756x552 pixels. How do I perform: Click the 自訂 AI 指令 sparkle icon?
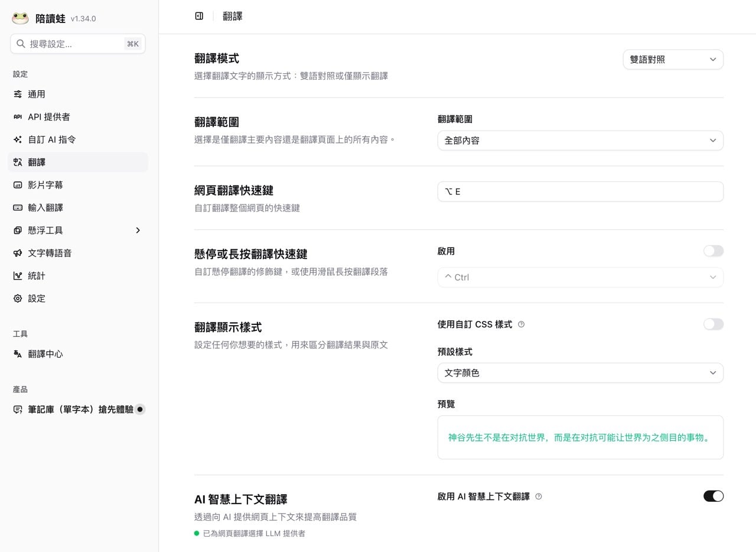(18, 139)
